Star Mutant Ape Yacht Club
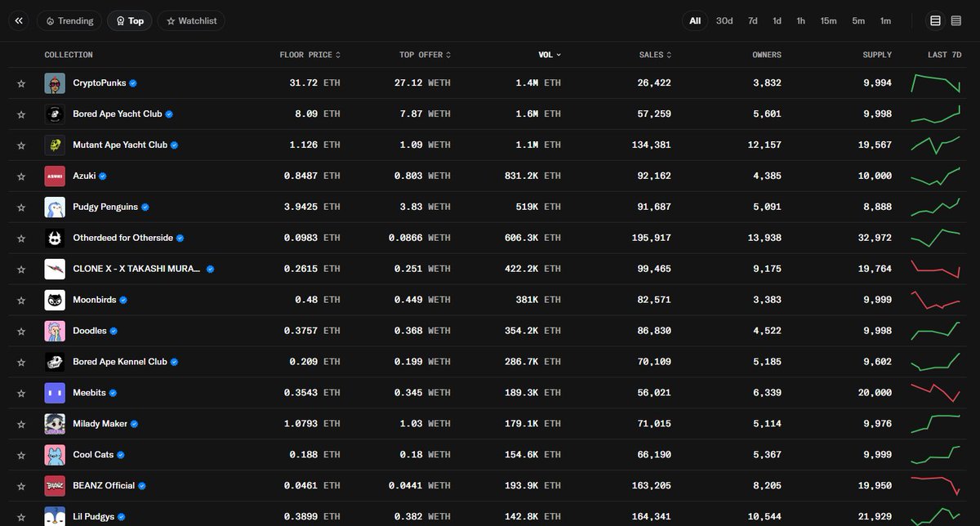This screenshot has height=526, width=980. tap(21, 145)
